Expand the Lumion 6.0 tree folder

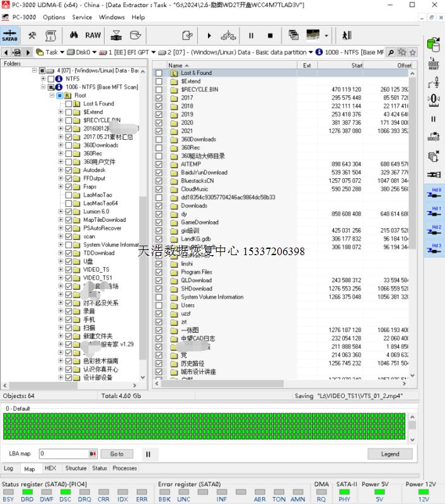pos(61,212)
